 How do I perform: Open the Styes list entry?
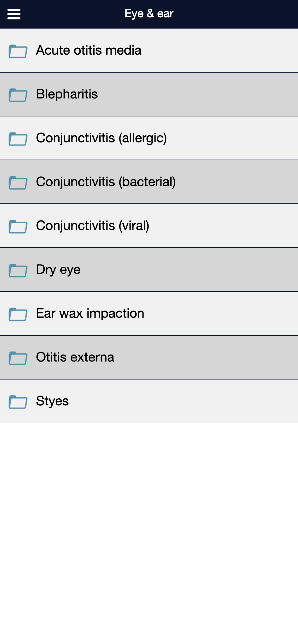click(149, 401)
